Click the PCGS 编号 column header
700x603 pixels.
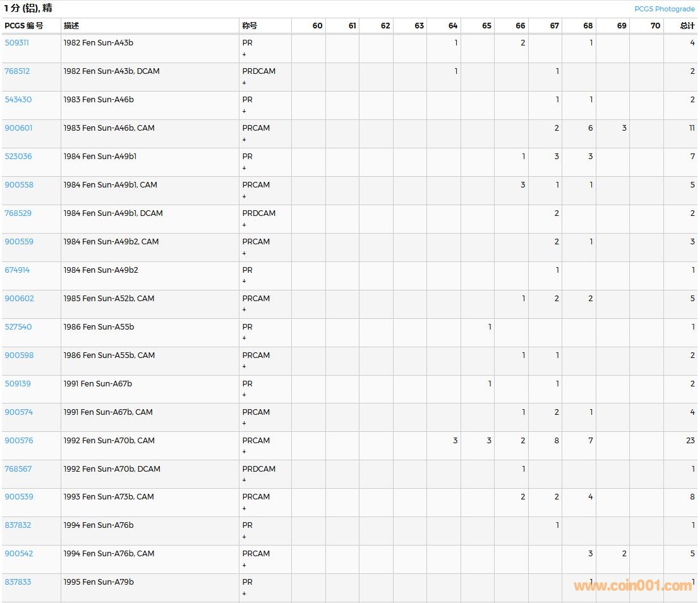click(x=24, y=26)
